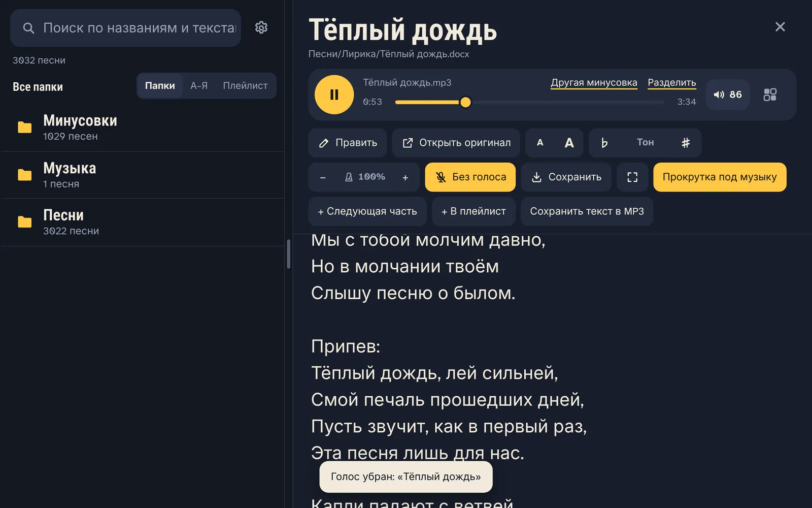
Task: Click the Голос убран toast notification
Action: pos(406,477)
